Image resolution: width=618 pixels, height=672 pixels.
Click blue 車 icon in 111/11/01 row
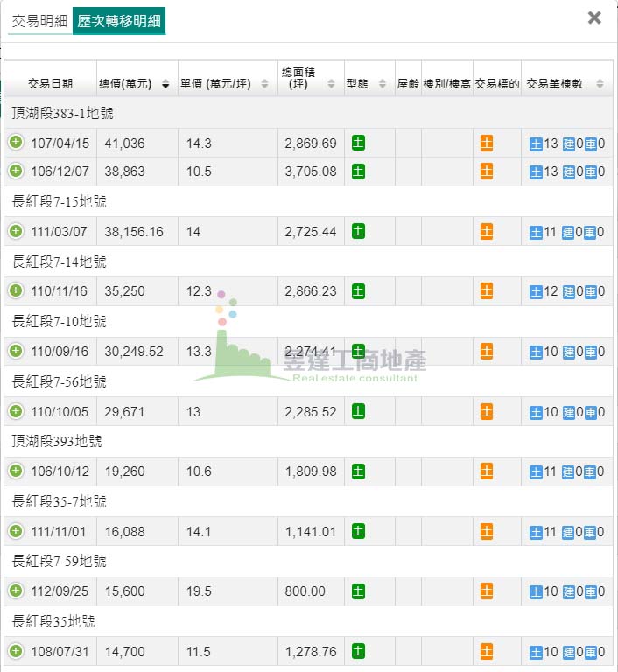pyautogui.click(x=590, y=532)
